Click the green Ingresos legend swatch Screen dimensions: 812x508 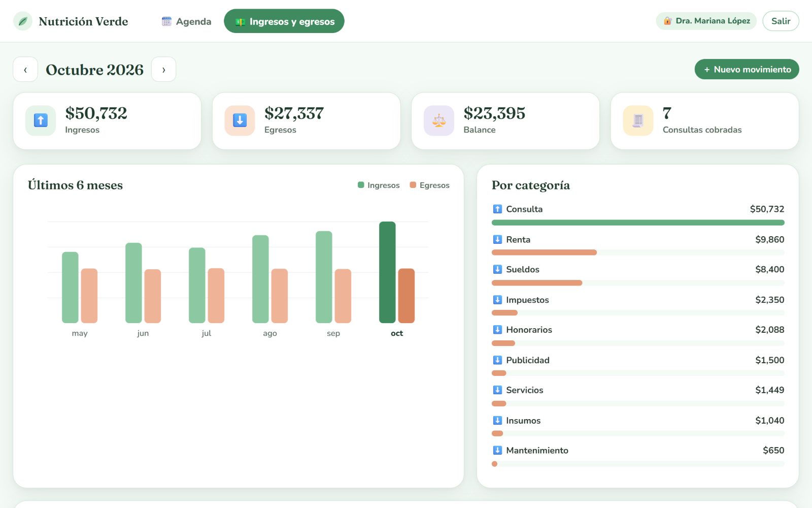(x=361, y=185)
